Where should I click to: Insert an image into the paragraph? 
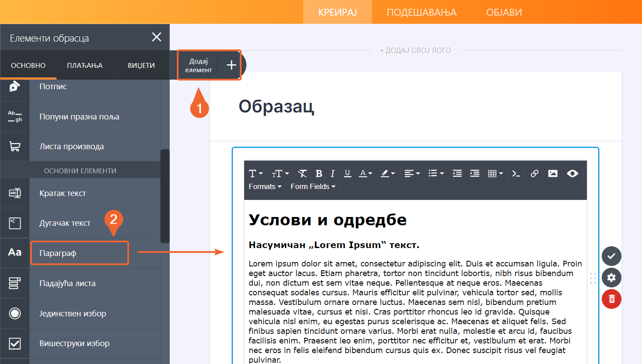point(553,174)
